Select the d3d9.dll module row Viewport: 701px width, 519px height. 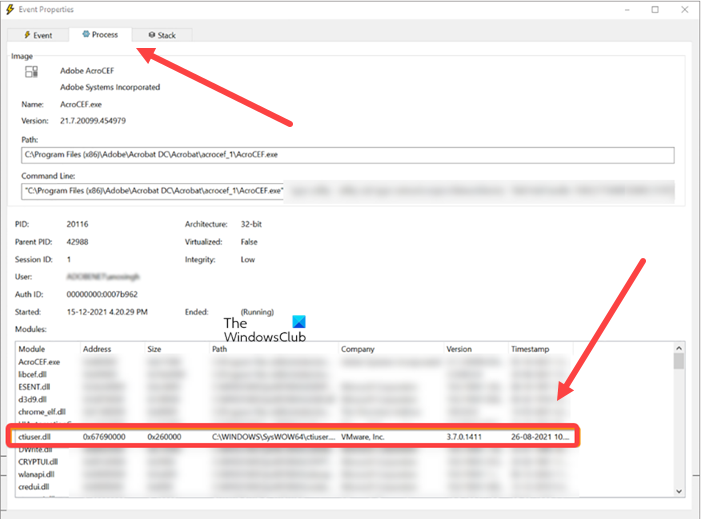pyautogui.click(x=295, y=400)
